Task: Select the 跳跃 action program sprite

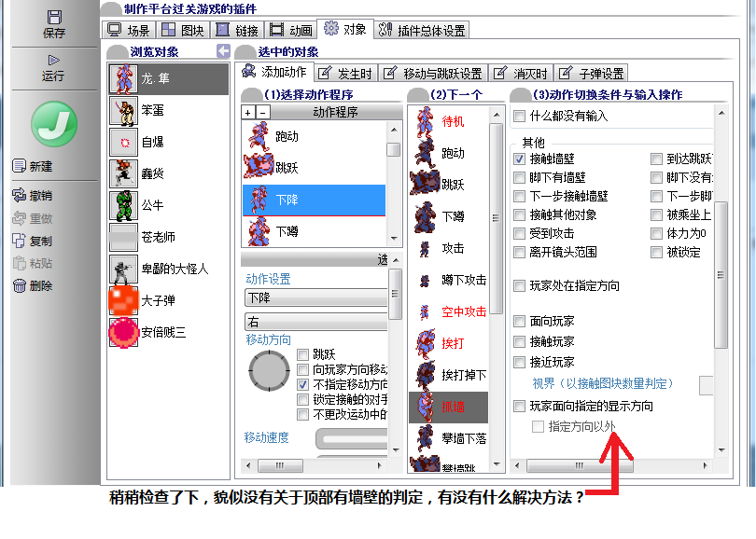Action: [259, 167]
